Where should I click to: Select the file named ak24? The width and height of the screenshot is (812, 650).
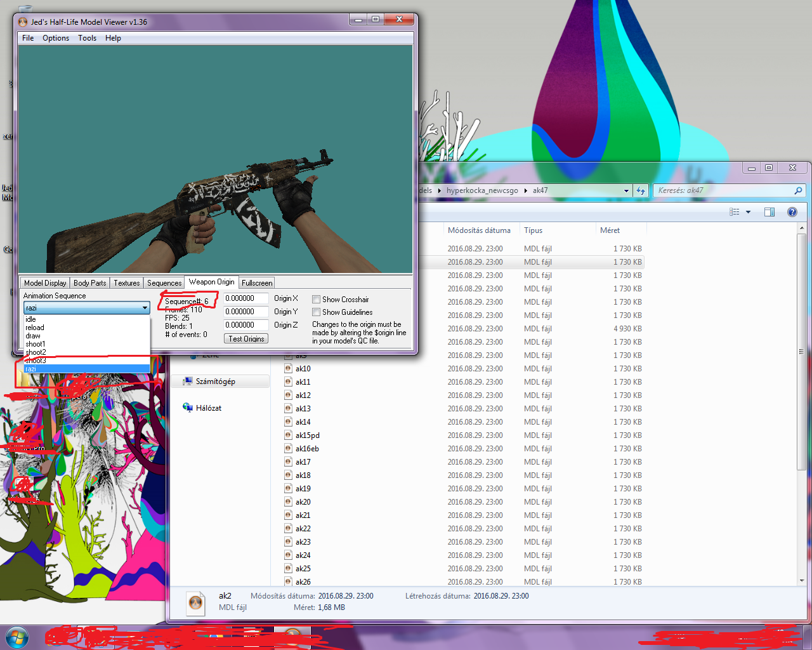(303, 555)
